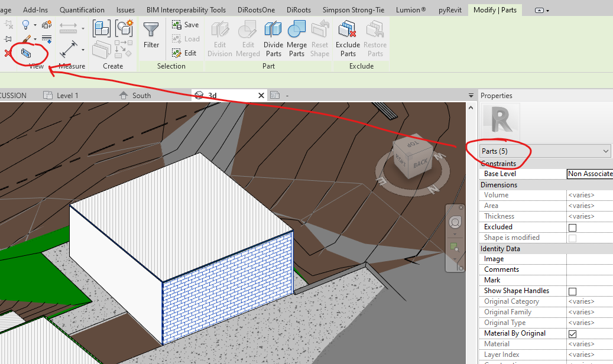Open the Issues ribbon tab

coord(125,10)
